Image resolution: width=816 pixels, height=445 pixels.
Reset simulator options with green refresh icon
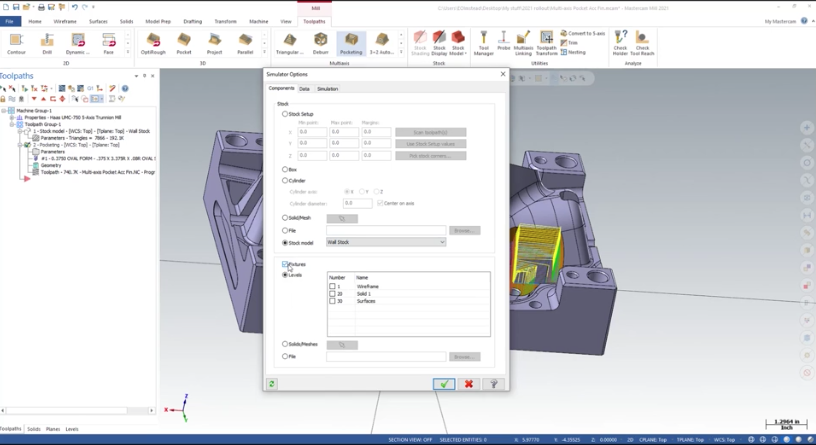pos(272,384)
